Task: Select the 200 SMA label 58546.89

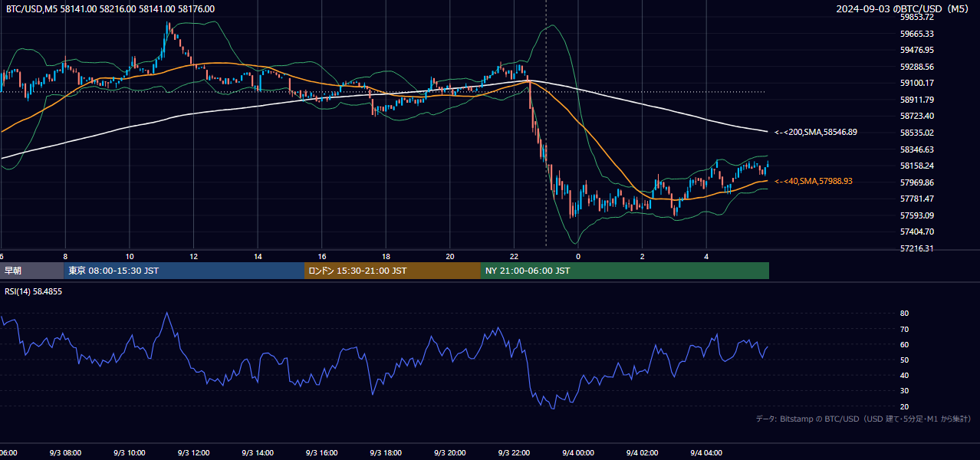Action: (816, 132)
